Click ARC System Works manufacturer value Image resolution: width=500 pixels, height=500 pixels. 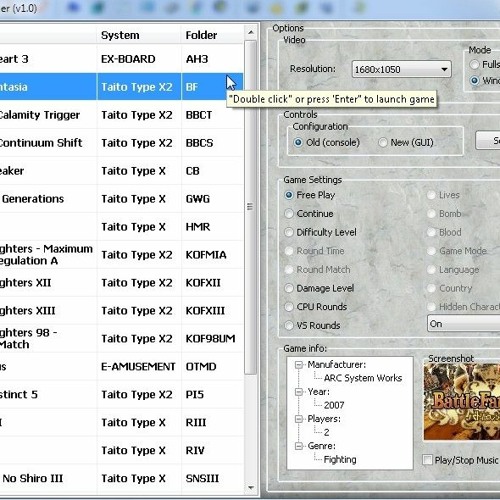[x=363, y=378]
